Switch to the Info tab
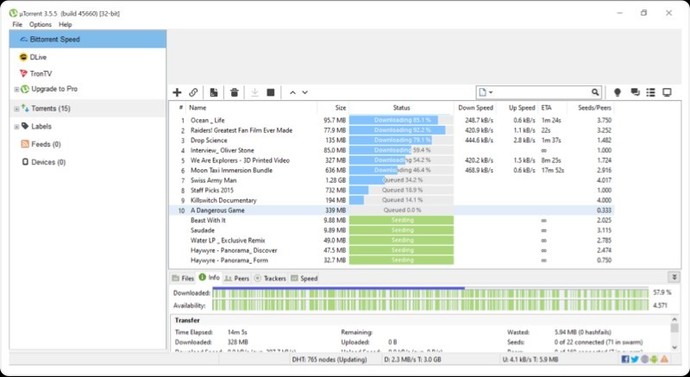Image resolution: width=690 pixels, height=377 pixels. point(209,277)
